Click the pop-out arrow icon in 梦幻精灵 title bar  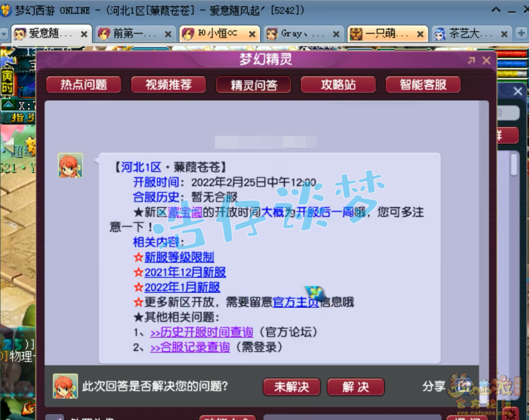coord(471,61)
